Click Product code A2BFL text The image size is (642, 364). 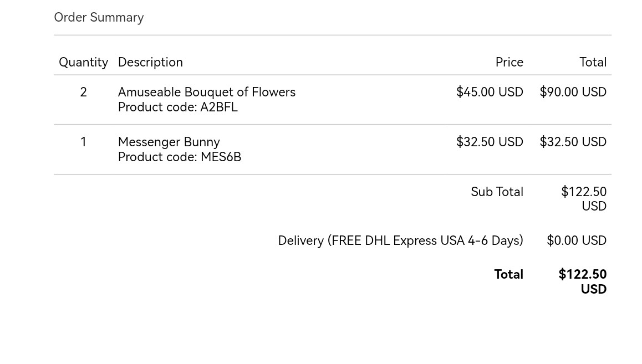point(178,107)
